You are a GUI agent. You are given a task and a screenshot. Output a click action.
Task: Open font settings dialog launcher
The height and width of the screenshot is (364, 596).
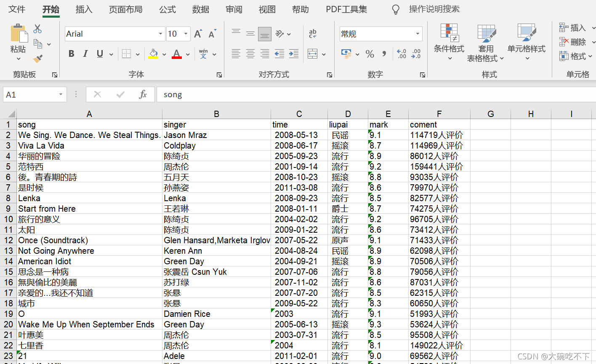point(219,75)
